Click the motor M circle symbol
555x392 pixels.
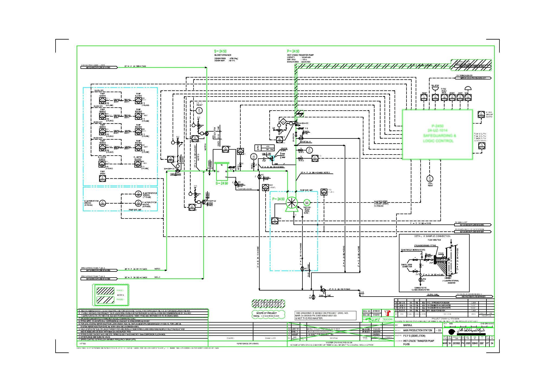307,203
